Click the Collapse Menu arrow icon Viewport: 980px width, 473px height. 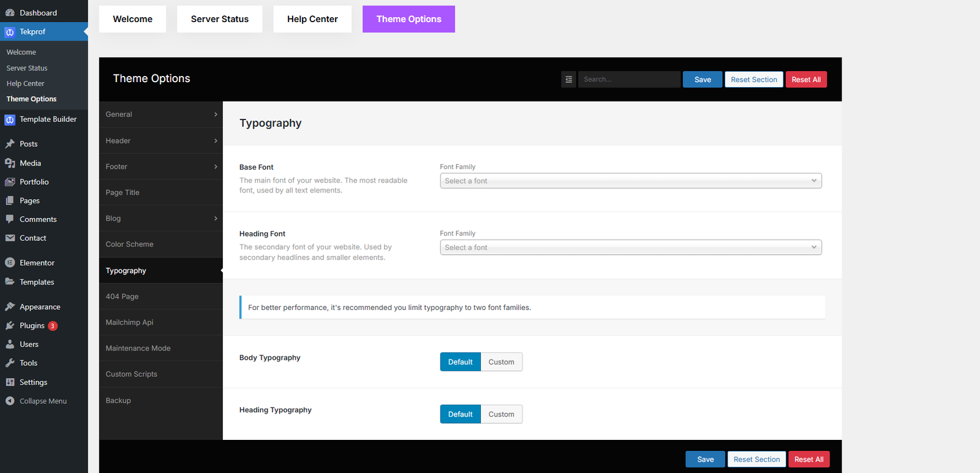pyautogui.click(x=10, y=401)
